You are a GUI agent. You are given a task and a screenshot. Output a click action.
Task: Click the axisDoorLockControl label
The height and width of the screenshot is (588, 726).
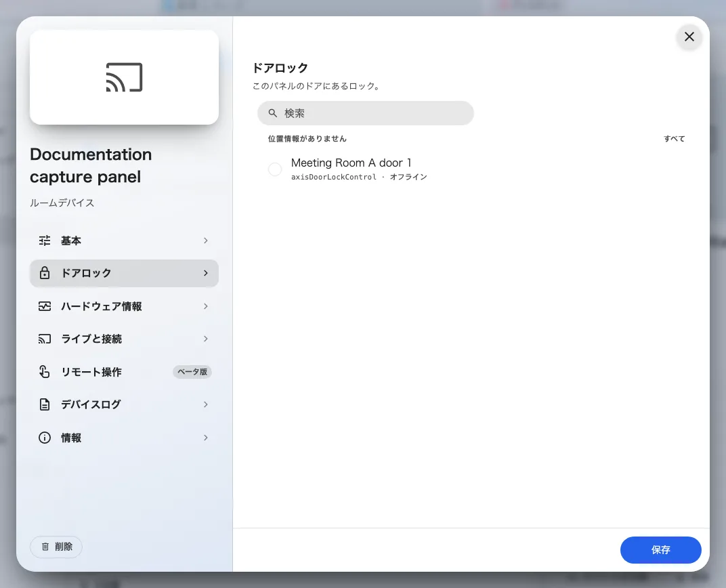point(334,177)
